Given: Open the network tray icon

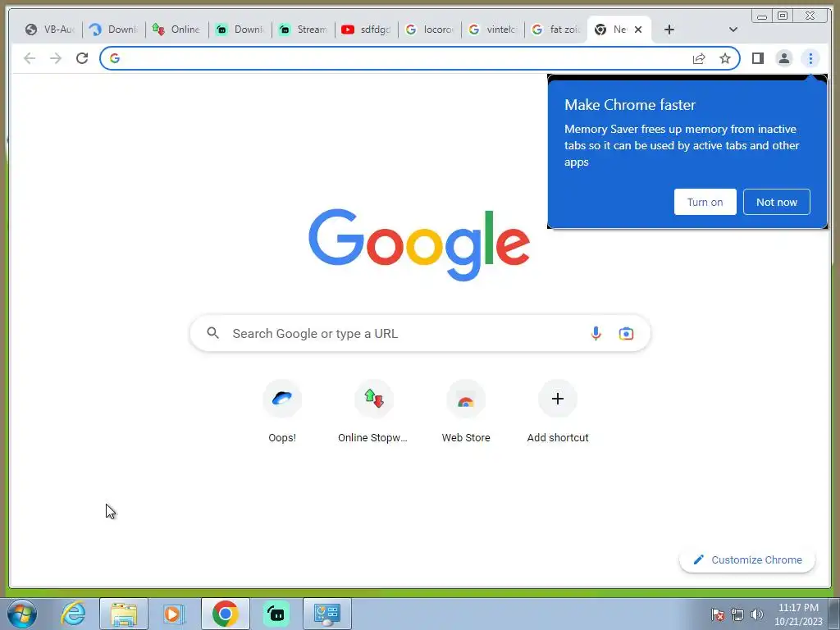Looking at the screenshot, I should (737, 614).
